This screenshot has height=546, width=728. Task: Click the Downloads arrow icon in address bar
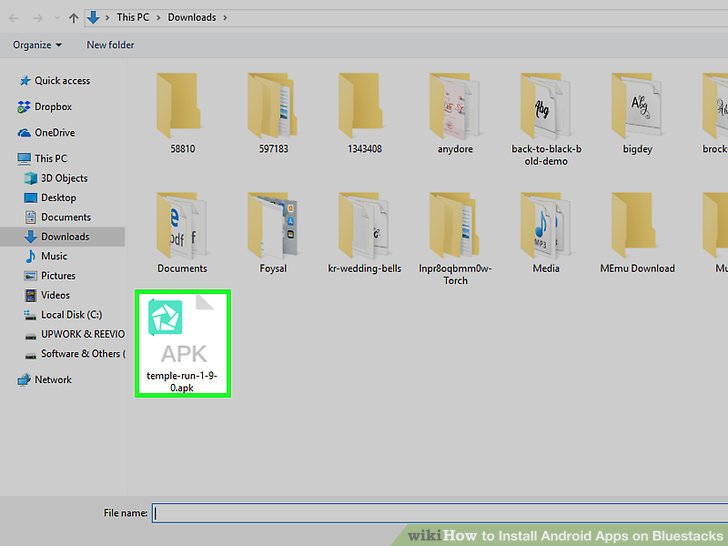(93, 18)
